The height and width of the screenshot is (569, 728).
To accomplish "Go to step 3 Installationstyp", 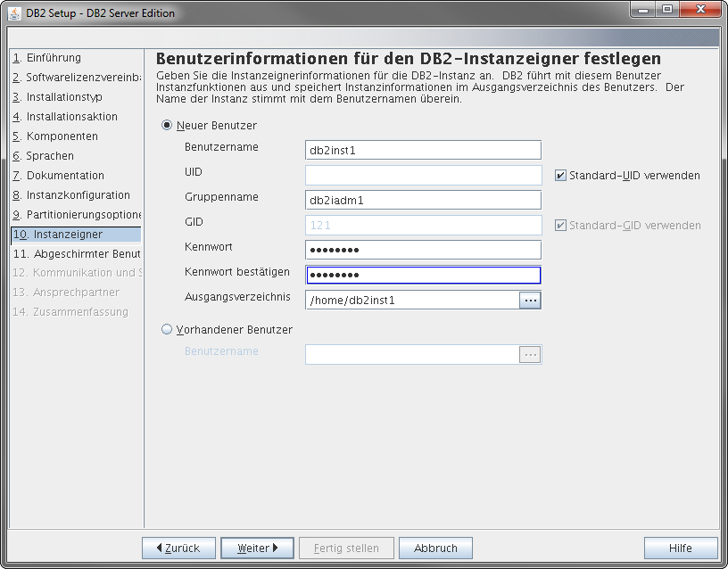I will [58, 97].
